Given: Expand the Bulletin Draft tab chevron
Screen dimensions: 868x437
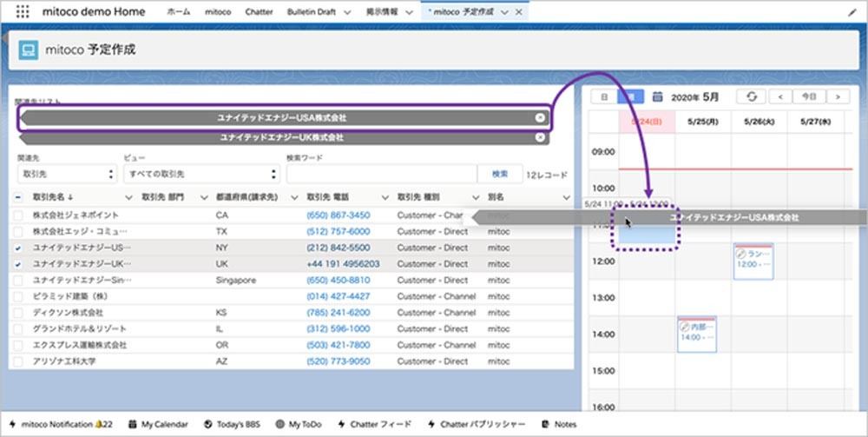Looking at the screenshot, I should coord(347,12).
